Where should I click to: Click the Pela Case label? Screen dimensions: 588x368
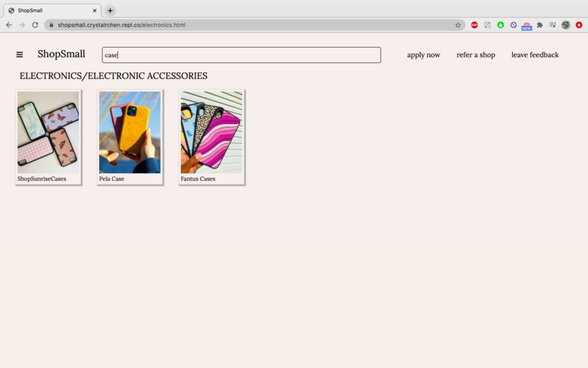[x=112, y=179]
